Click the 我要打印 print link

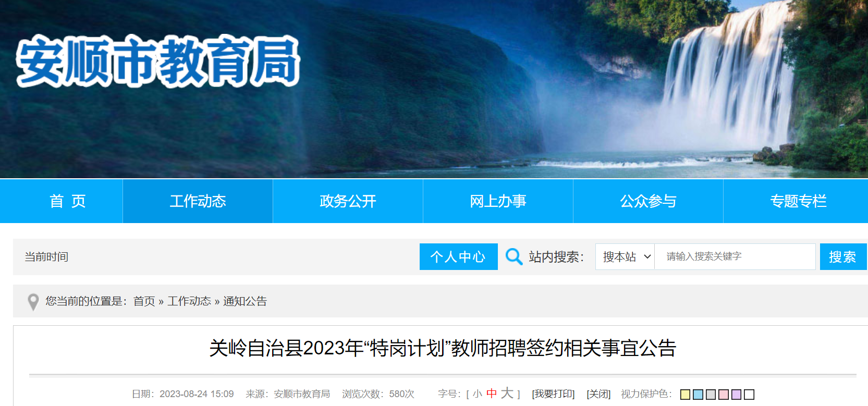pyautogui.click(x=553, y=394)
